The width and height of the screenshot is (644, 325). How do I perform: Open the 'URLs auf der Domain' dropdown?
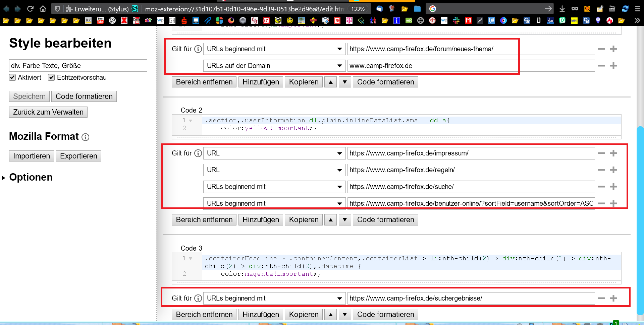pos(274,66)
